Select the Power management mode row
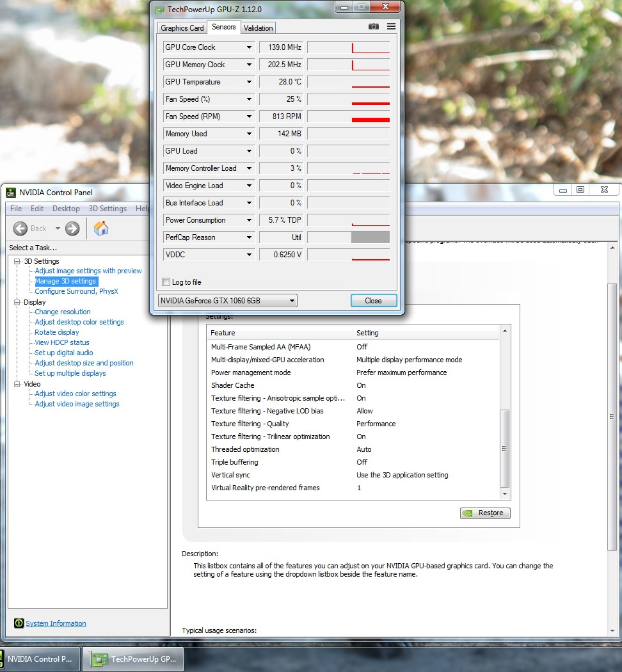The width and height of the screenshot is (622, 672). [x=353, y=372]
